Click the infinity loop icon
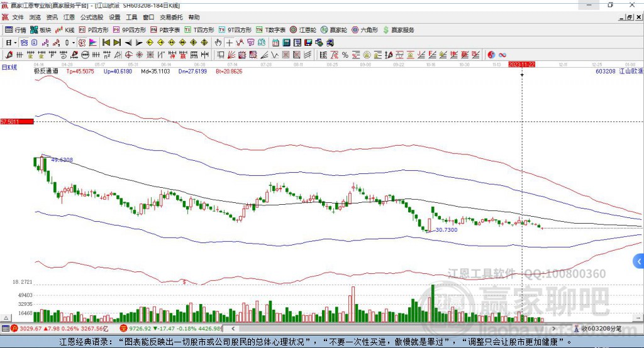The height and width of the screenshot is (348, 644). [502, 55]
